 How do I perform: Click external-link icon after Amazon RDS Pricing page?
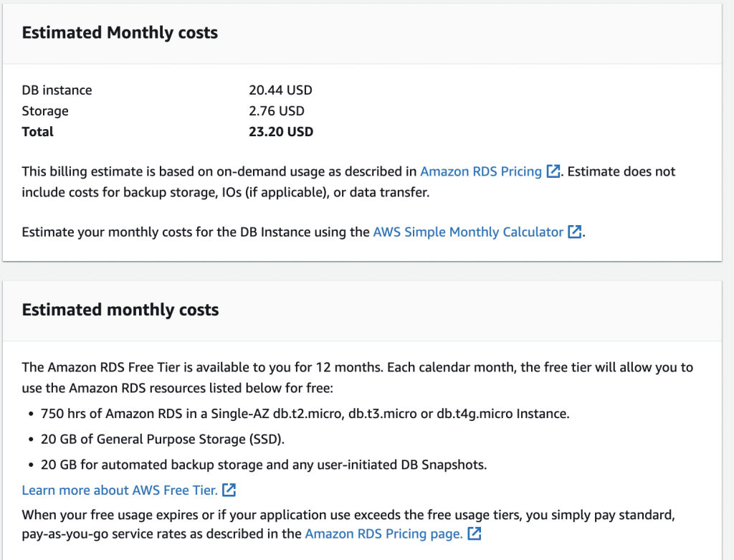coord(475,533)
